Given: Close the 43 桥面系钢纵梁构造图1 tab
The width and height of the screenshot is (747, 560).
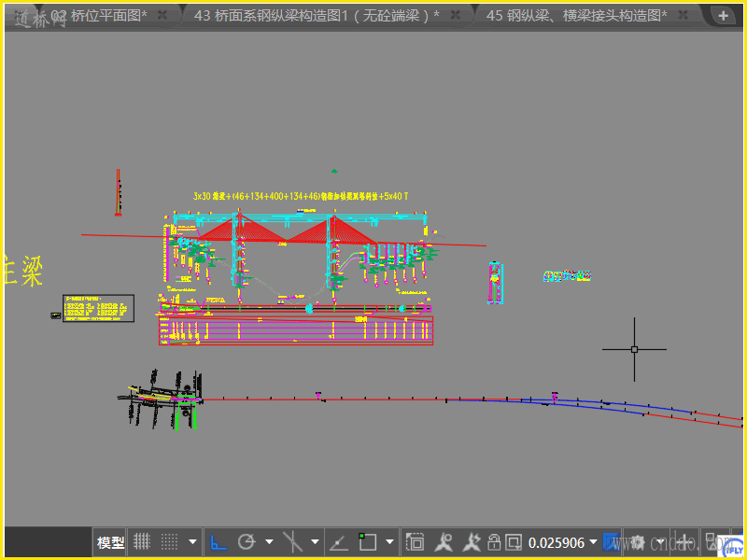Looking at the screenshot, I should 455,16.
